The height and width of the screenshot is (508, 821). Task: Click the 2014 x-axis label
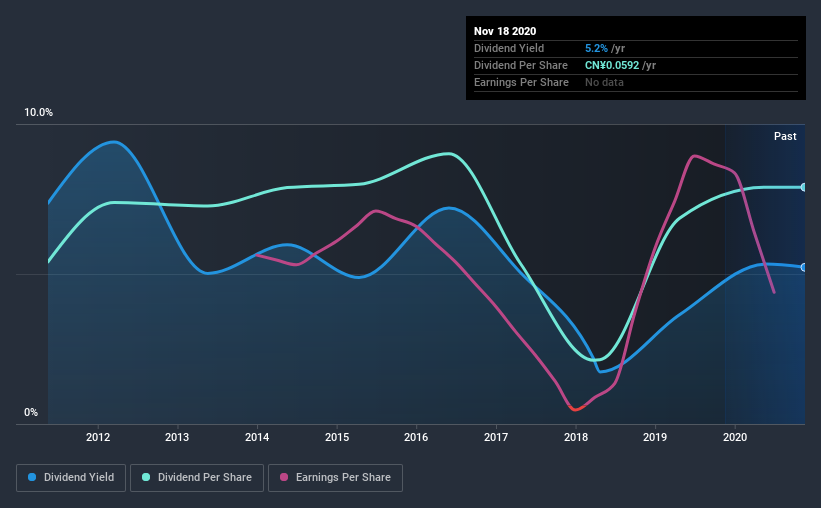(x=257, y=437)
